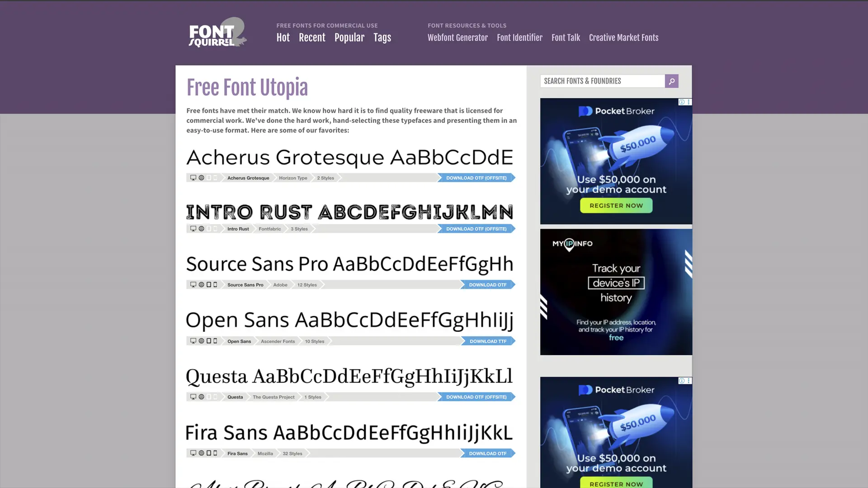This screenshot has width=868, height=488.
Task: Open the Acherus Grotesque font sample
Action: pyautogui.click(x=350, y=158)
